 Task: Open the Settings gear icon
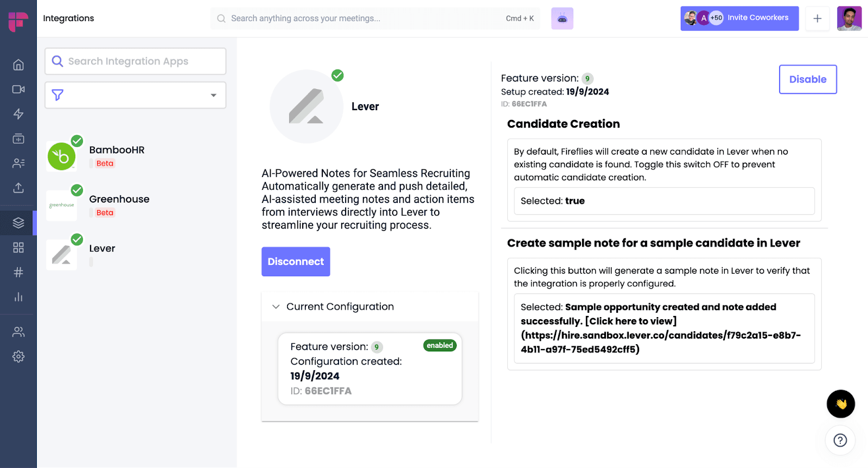(x=18, y=357)
